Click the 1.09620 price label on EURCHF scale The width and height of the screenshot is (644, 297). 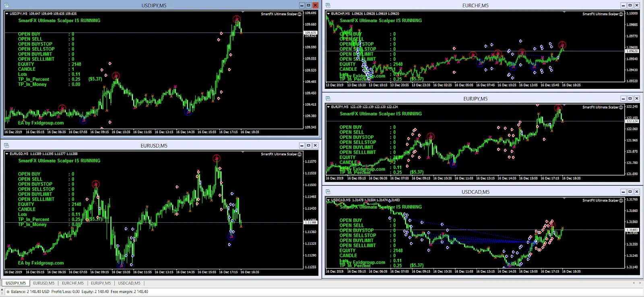coord(632,51)
